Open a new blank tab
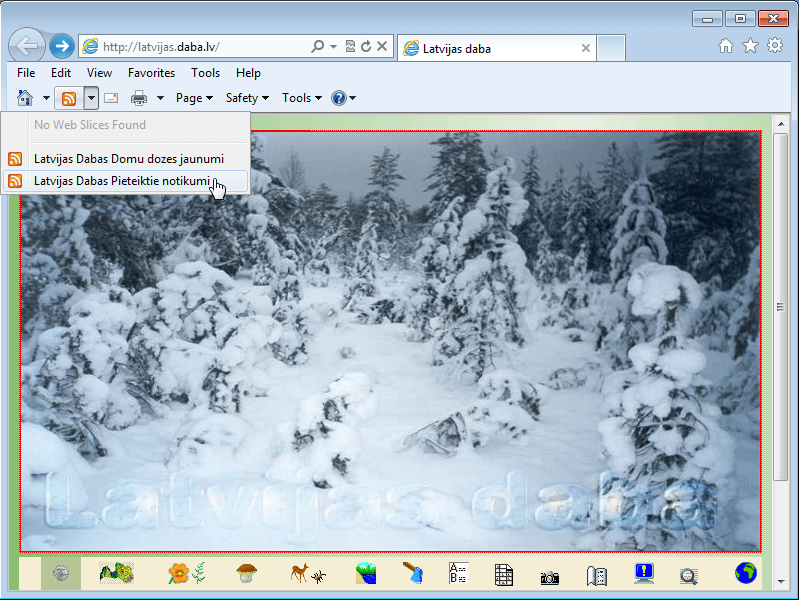The width and height of the screenshot is (799, 600). click(x=611, y=48)
